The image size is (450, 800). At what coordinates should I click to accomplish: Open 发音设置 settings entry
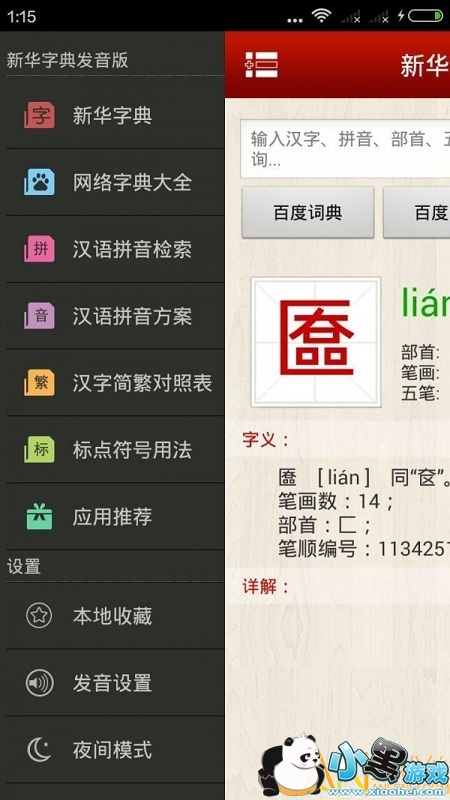pyautogui.click(x=112, y=683)
